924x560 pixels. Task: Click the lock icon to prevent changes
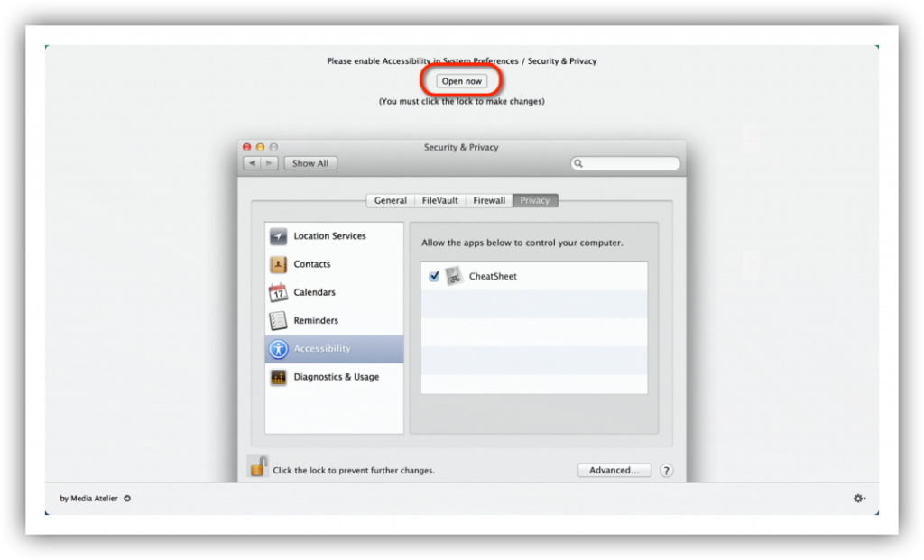pyautogui.click(x=258, y=467)
